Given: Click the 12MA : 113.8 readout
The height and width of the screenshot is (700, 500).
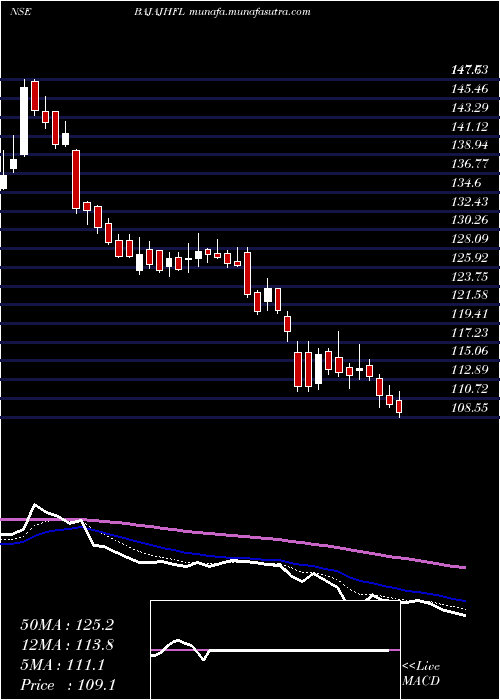Looking at the screenshot, I should 67,645.
